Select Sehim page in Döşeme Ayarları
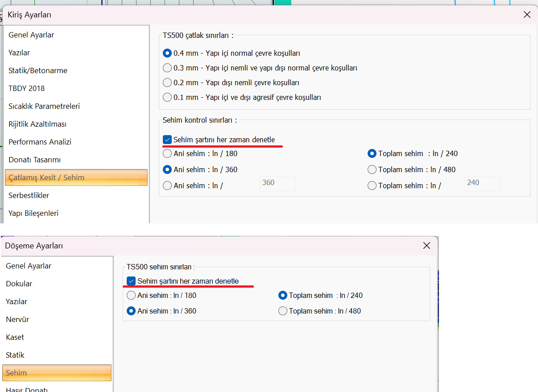The height and width of the screenshot is (392, 538). pyautogui.click(x=57, y=373)
